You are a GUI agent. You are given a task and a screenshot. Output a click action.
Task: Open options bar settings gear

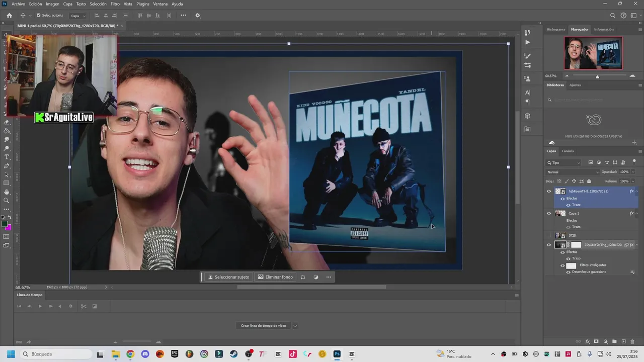tap(198, 16)
